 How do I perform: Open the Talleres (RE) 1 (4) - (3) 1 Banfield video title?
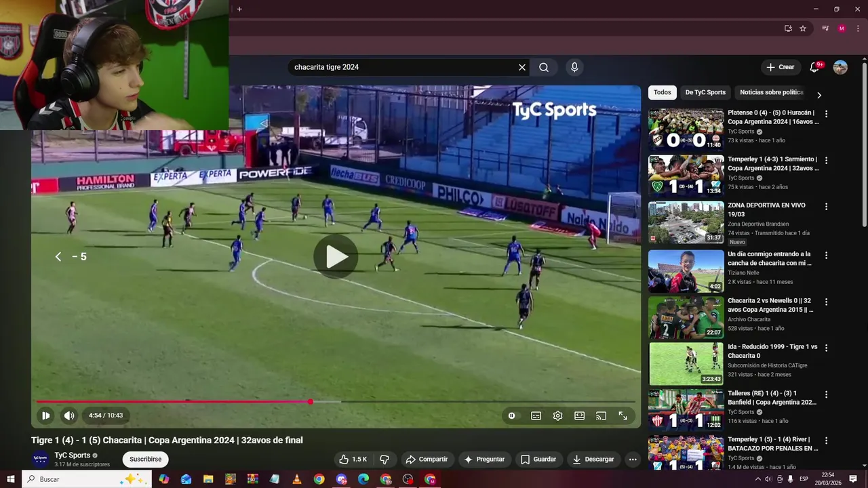point(772,398)
